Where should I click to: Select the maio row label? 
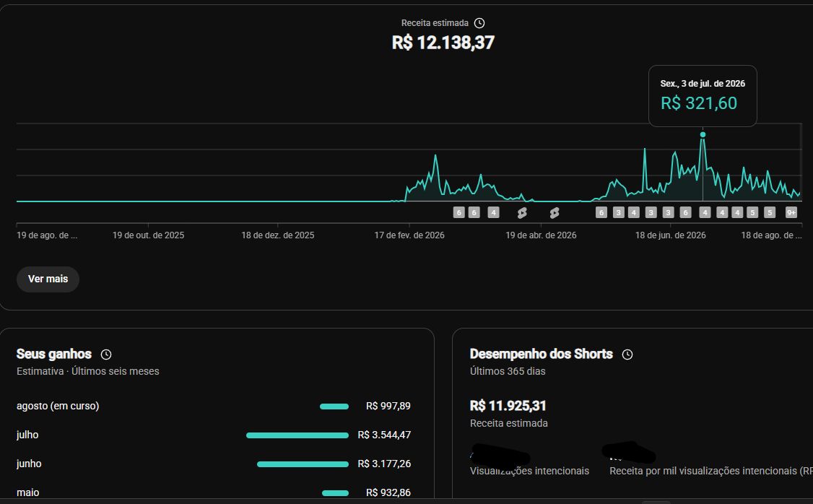coord(28,492)
